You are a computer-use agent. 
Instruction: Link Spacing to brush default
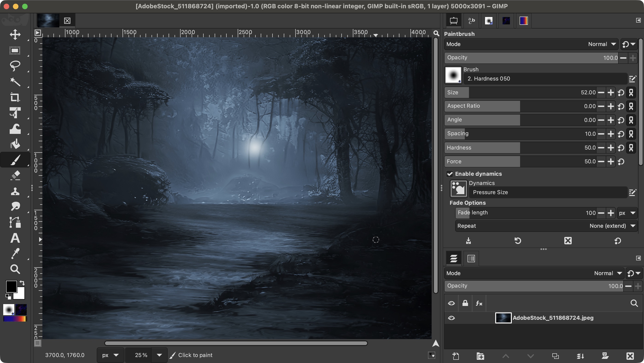pyautogui.click(x=631, y=134)
